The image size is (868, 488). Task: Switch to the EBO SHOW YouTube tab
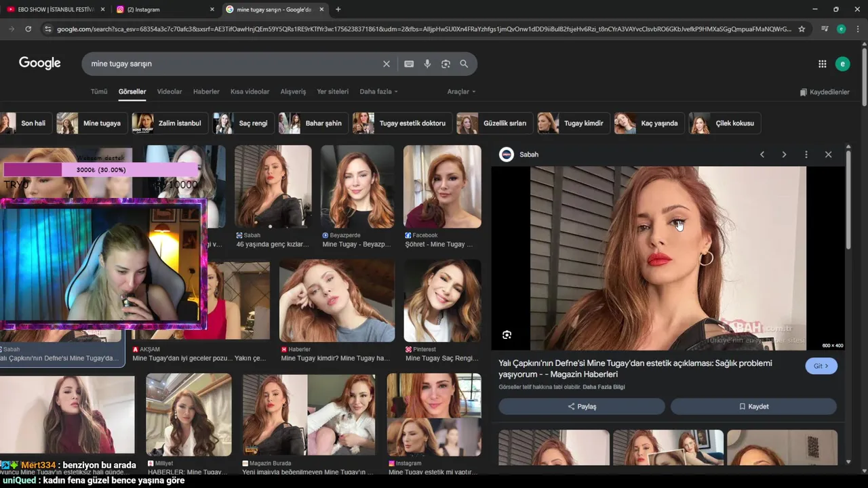tap(56, 9)
